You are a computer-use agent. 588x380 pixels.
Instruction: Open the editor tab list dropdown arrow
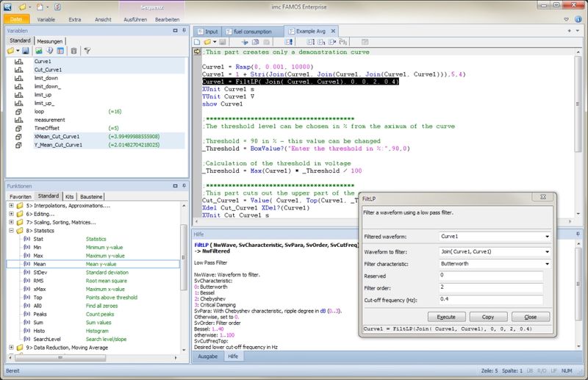tap(578, 31)
